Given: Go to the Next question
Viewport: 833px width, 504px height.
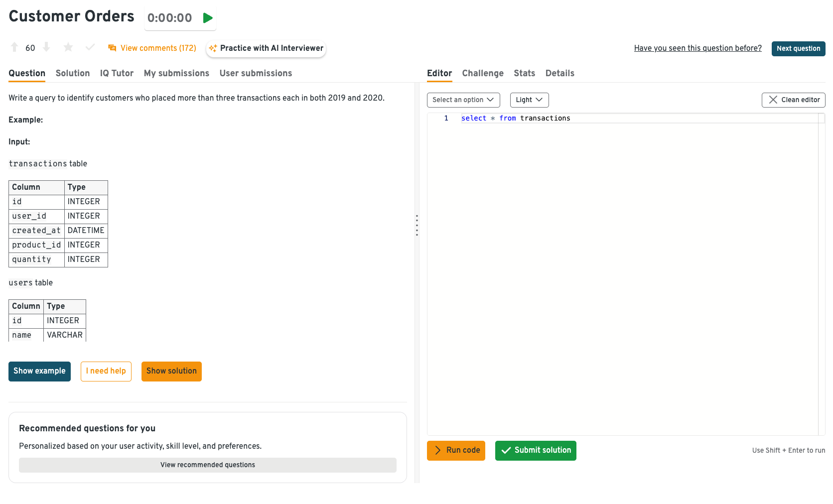Looking at the screenshot, I should pos(798,49).
